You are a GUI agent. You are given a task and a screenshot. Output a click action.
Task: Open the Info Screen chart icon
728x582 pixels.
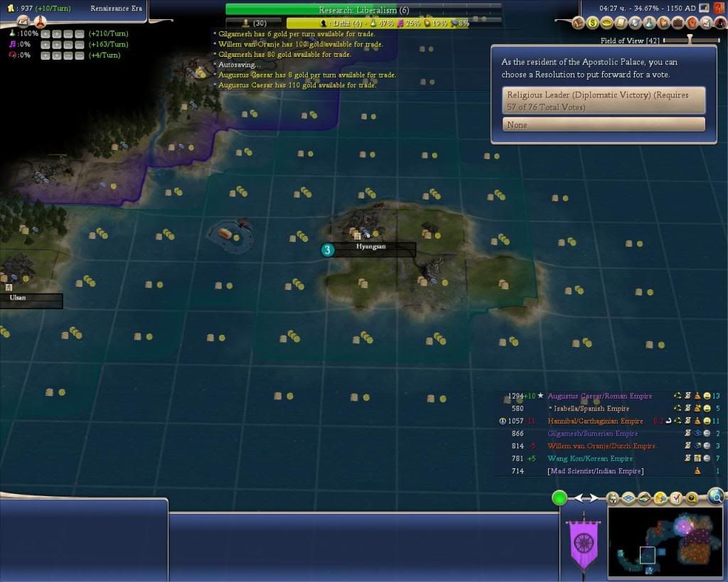[706, 23]
